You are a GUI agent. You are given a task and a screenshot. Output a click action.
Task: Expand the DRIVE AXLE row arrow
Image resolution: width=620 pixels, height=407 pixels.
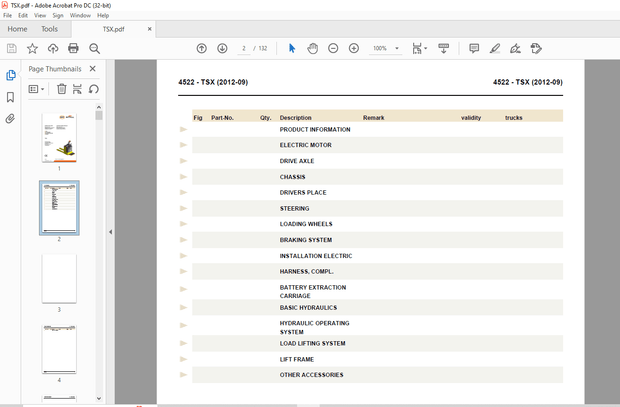point(183,161)
